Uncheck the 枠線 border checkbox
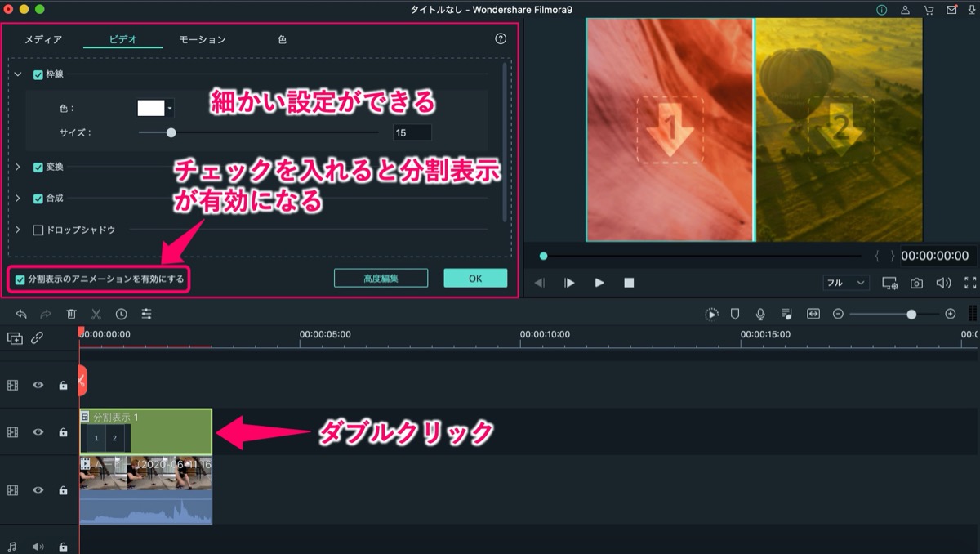Screen dimensions: 980x554 pyautogui.click(x=38, y=74)
